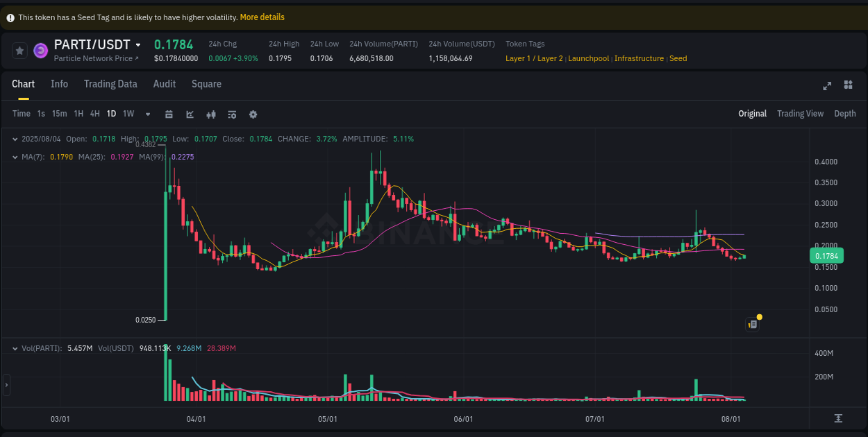Viewport: 868px width, 437px height.
Task: Select the line chart overlay icon
Action: [x=190, y=114]
